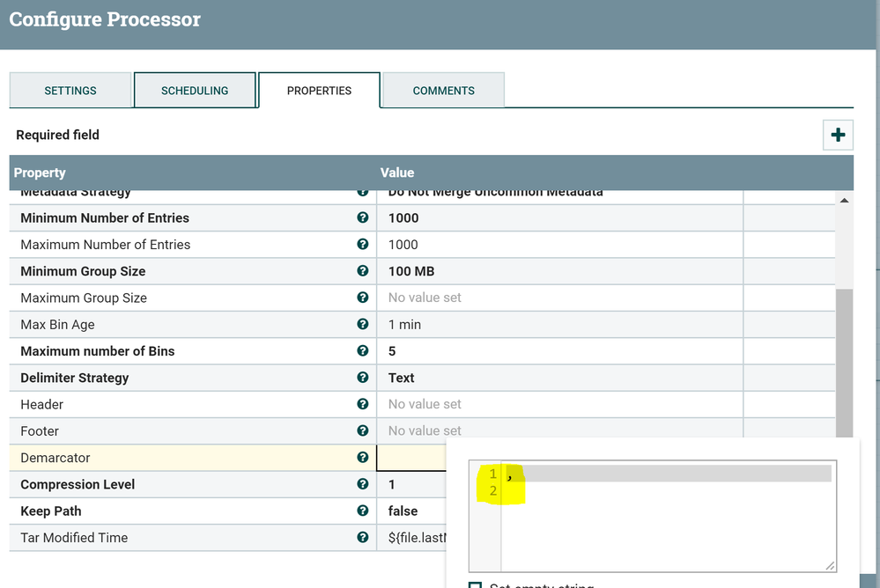Show help for Minimum Group Size

(363, 270)
